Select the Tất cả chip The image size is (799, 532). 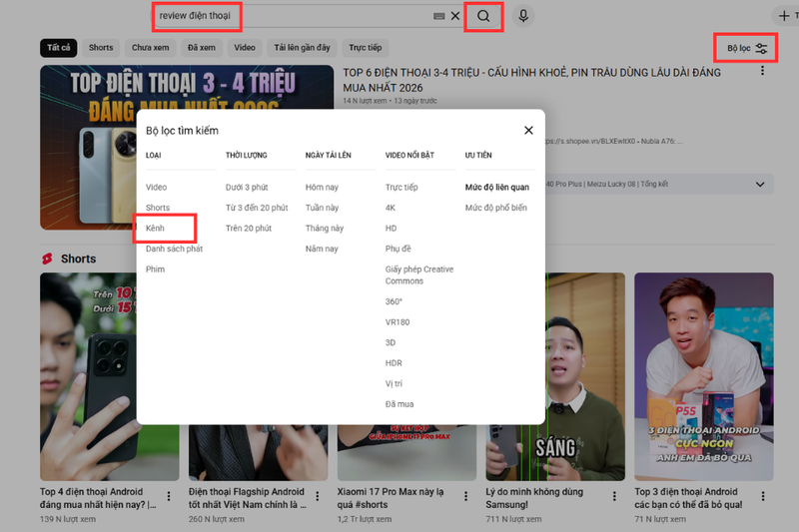(x=59, y=48)
